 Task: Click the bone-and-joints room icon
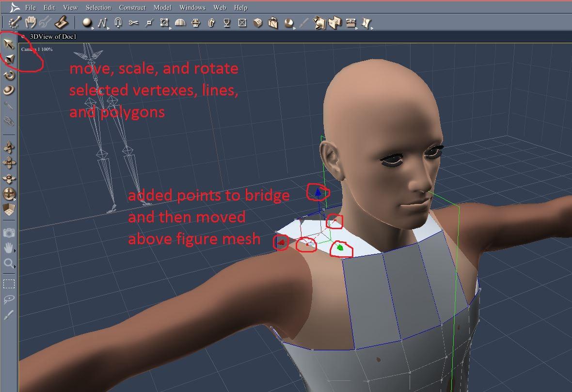click(15, 23)
